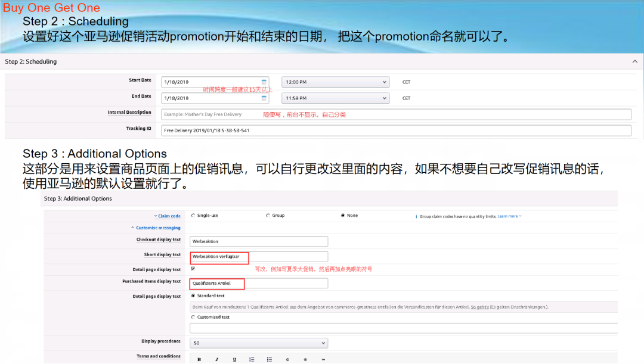Toggle underline in Terms and conditions editor
The width and height of the screenshot is (644, 364).
(234, 359)
